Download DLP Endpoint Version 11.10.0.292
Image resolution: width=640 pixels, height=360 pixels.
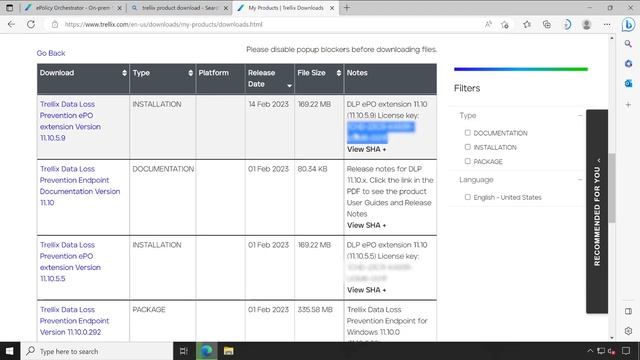pos(74,321)
